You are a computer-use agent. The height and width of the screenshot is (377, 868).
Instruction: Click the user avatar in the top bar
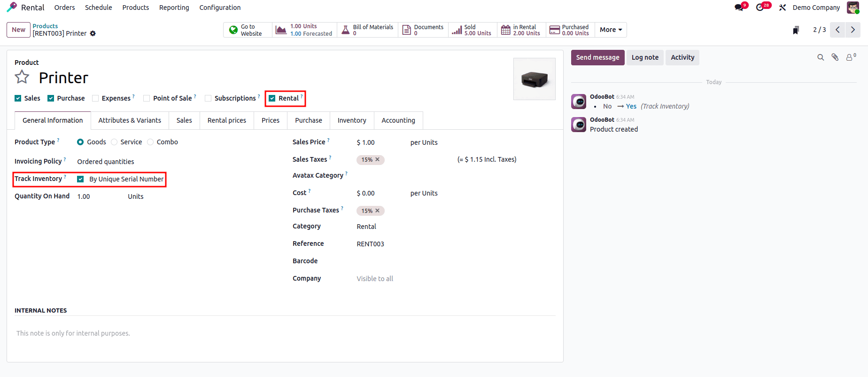pos(853,8)
